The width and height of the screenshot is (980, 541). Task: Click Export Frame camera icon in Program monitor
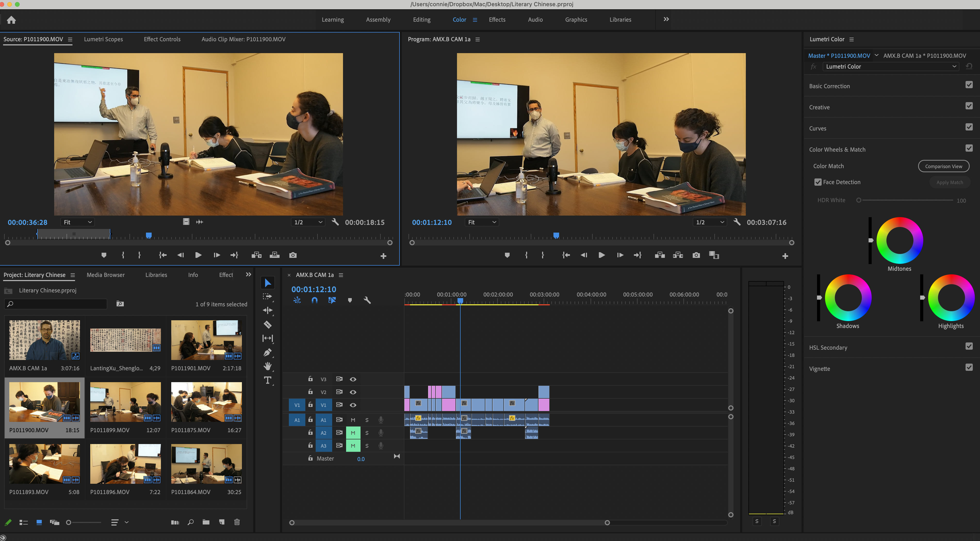tap(696, 255)
